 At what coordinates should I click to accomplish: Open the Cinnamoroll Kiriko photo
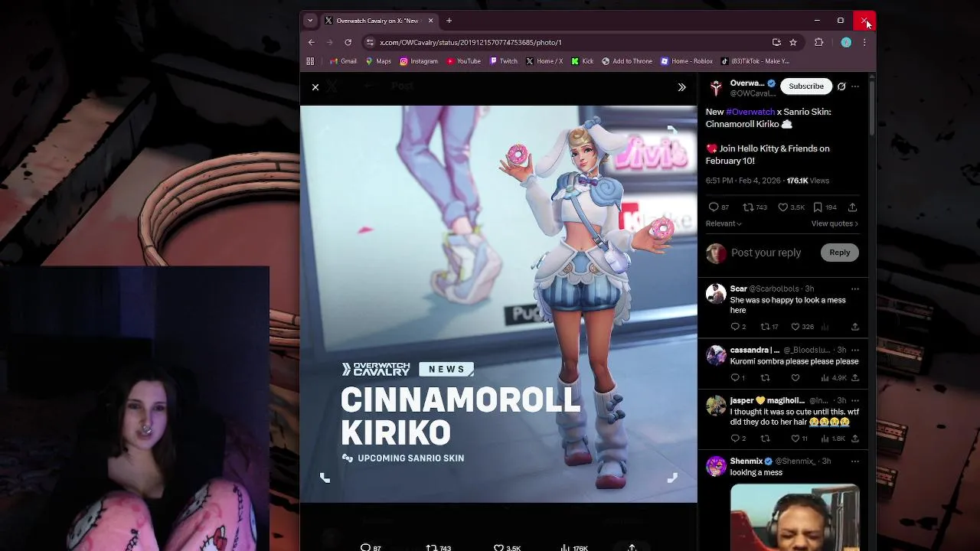[498, 304]
